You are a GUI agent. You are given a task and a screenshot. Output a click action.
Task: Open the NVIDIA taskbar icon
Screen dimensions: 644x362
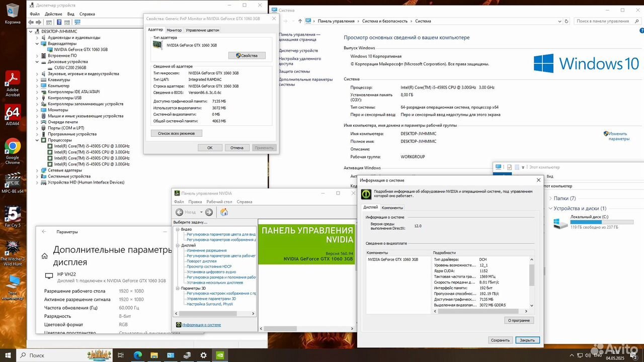[220, 355]
